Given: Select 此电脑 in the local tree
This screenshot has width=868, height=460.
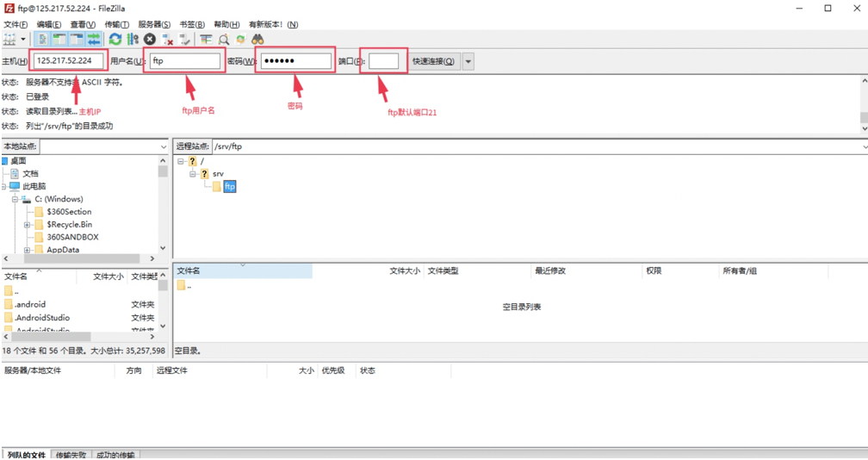Looking at the screenshot, I should point(34,186).
